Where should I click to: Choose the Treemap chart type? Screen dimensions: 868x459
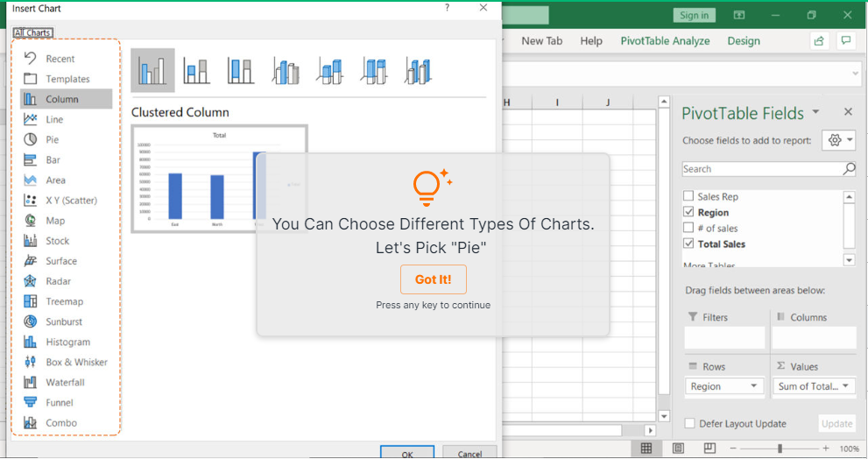(66, 301)
